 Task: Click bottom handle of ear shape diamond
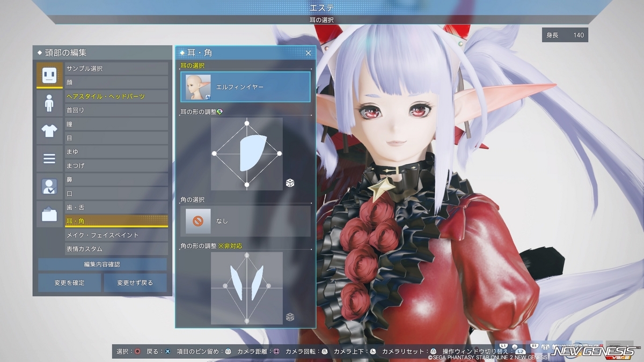(247, 185)
